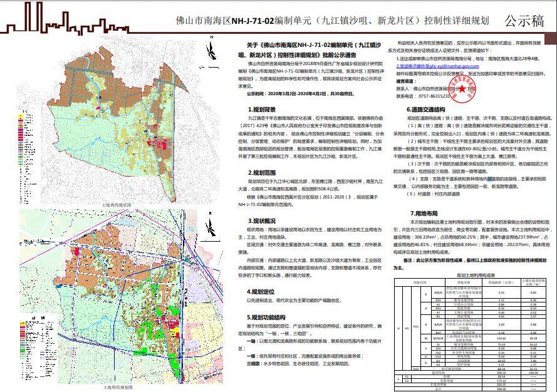Open the email link ghj-xyj@nanhai.gov.cn
The image size is (557, 392).
[x=437, y=66]
